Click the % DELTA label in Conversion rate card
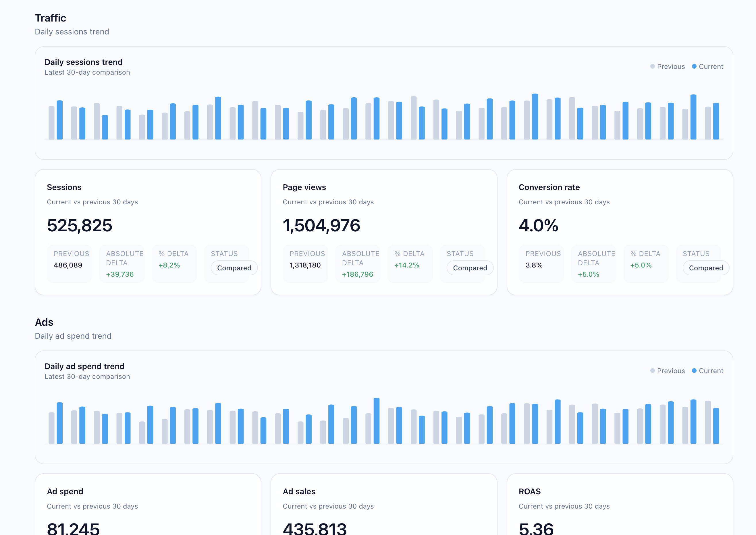Image resolution: width=756 pixels, height=535 pixels. coord(645,253)
